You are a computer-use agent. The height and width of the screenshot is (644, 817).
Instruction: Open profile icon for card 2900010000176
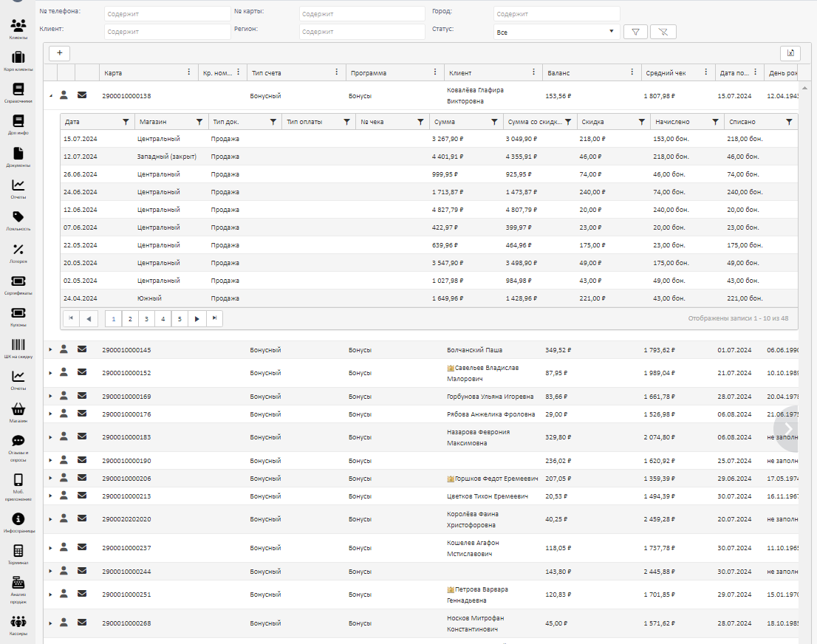pos(64,414)
